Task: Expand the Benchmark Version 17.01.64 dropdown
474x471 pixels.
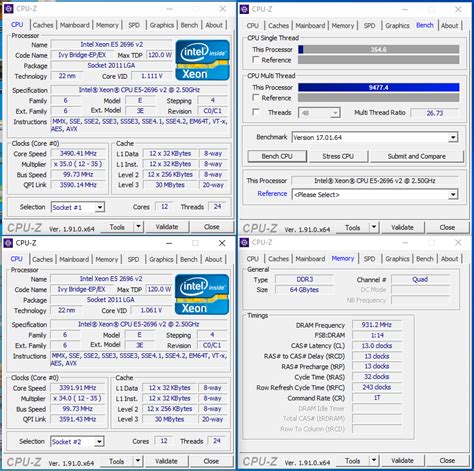Action: [375, 137]
